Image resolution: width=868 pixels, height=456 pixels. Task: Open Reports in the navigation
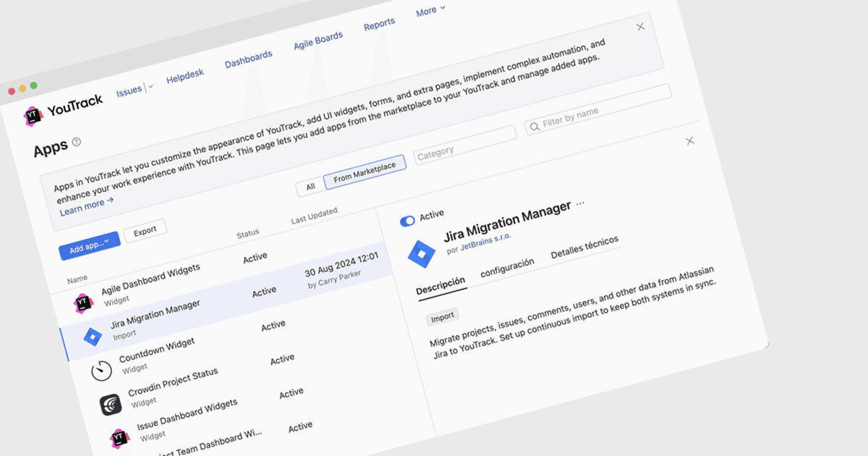click(x=379, y=25)
